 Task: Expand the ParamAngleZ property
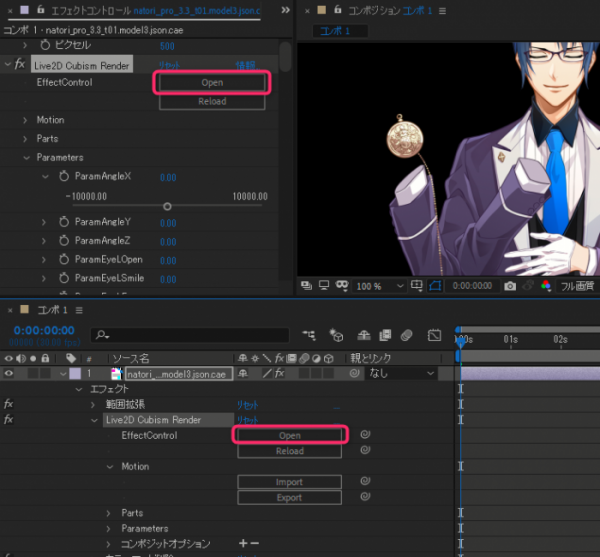point(44,241)
